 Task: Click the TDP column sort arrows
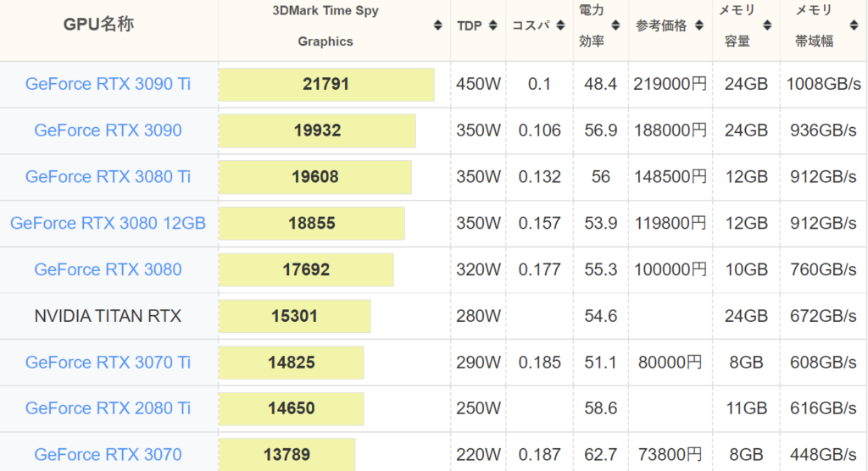coord(493,25)
